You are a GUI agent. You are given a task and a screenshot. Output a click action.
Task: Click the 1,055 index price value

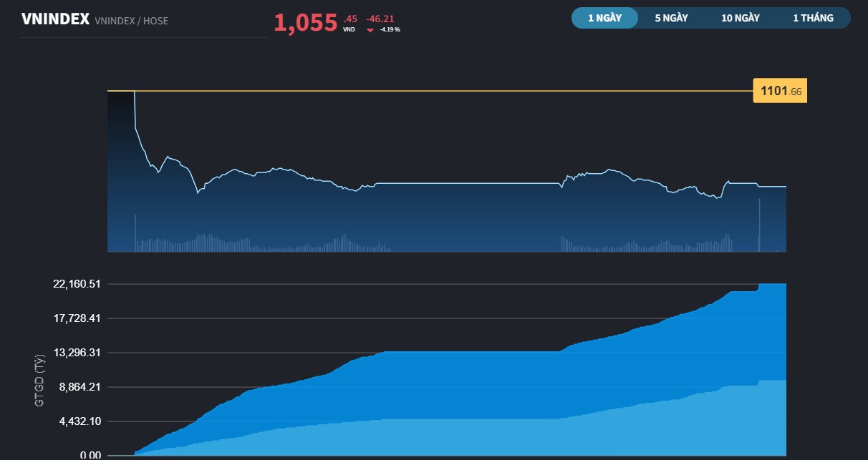[x=305, y=23]
